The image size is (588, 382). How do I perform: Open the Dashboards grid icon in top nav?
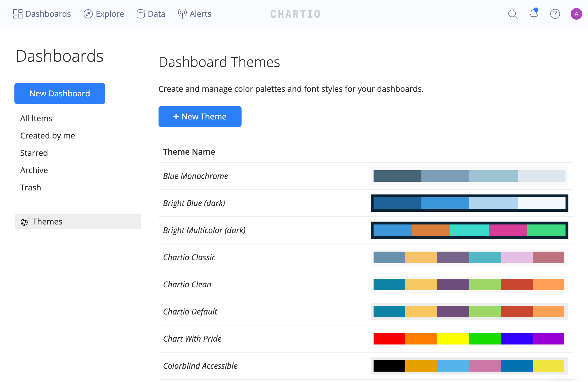coord(18,14)
